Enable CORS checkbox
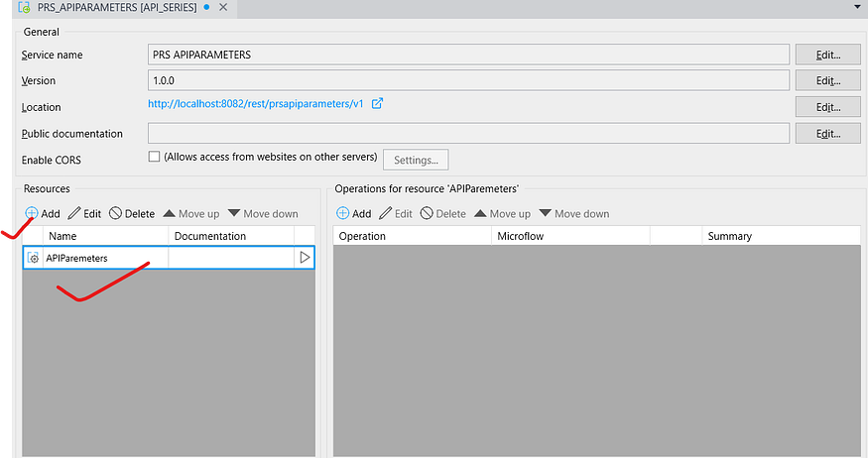868x458 pixels. (x=154, y=157)
